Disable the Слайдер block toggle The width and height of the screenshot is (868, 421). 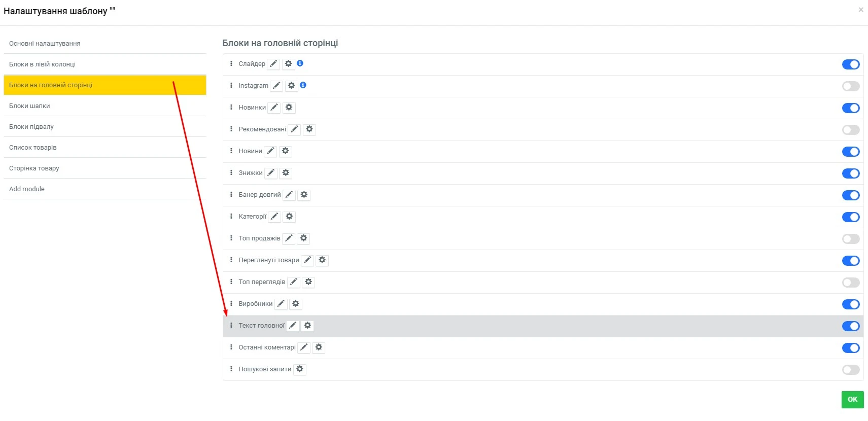click(x=851, y=64)
